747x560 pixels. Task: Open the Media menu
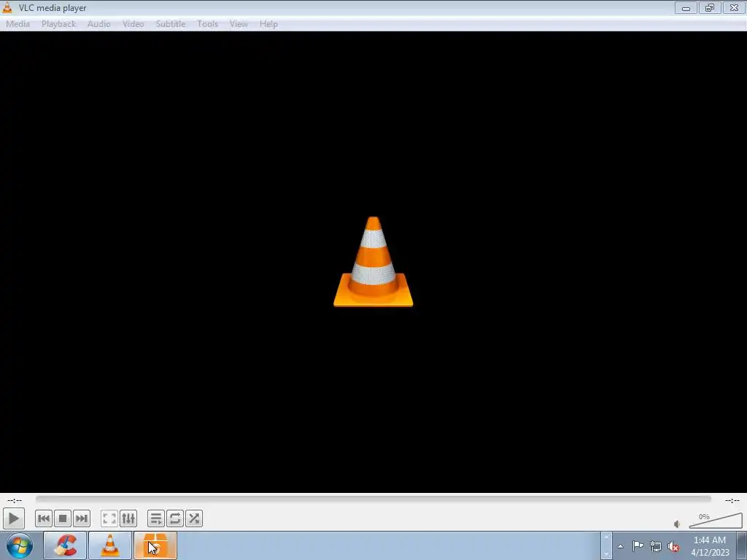[18, 24]
